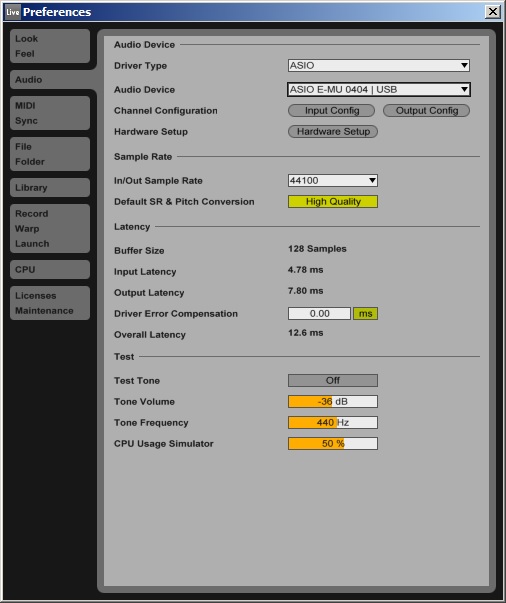The height and width of the screenshot is (603, 506).
Task: Click the Tone Frequency label
Action: click(x=151, y=423)
